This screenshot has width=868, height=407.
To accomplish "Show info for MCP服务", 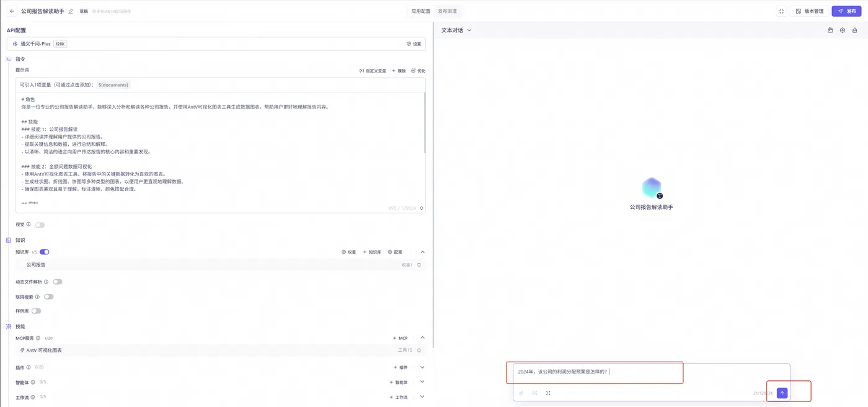I will coord(38,338).
